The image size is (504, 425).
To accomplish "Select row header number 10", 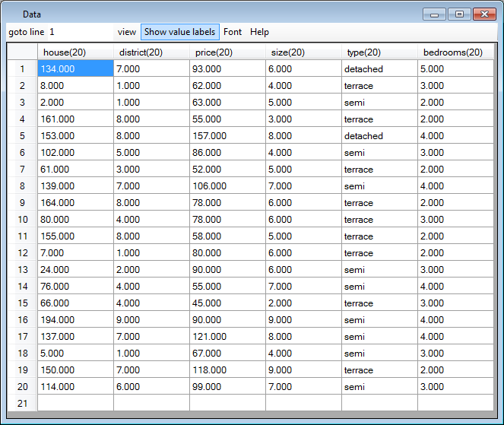I will coord(22,219).
